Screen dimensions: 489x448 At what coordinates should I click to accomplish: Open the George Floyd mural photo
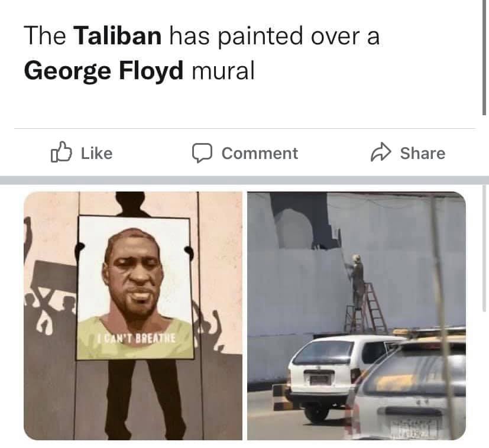(133, 316)
